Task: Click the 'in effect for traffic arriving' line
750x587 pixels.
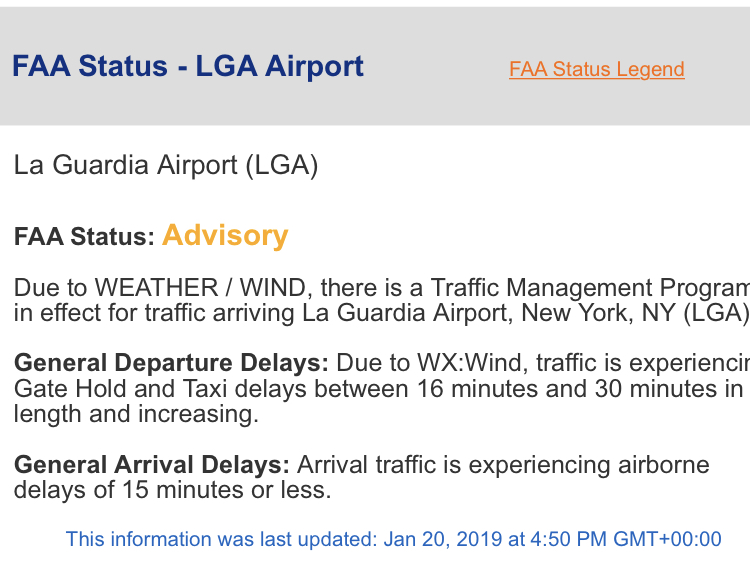Action: [x=382, y=313]
